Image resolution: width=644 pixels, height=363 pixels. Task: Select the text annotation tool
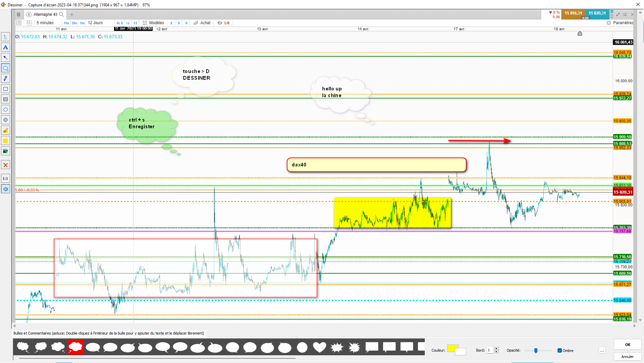coord(5,47)
